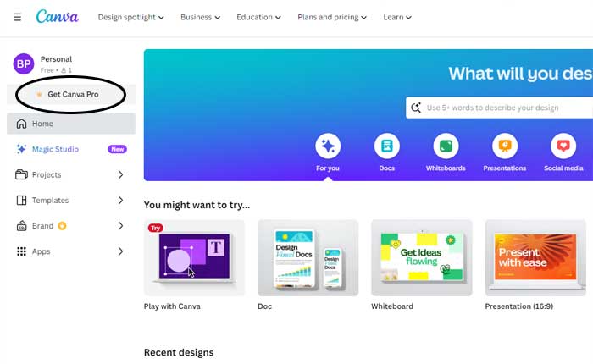This screenshot has height=364, width=593.
Task: Click the Presentation (16:9) label
Action: (519, 306)
